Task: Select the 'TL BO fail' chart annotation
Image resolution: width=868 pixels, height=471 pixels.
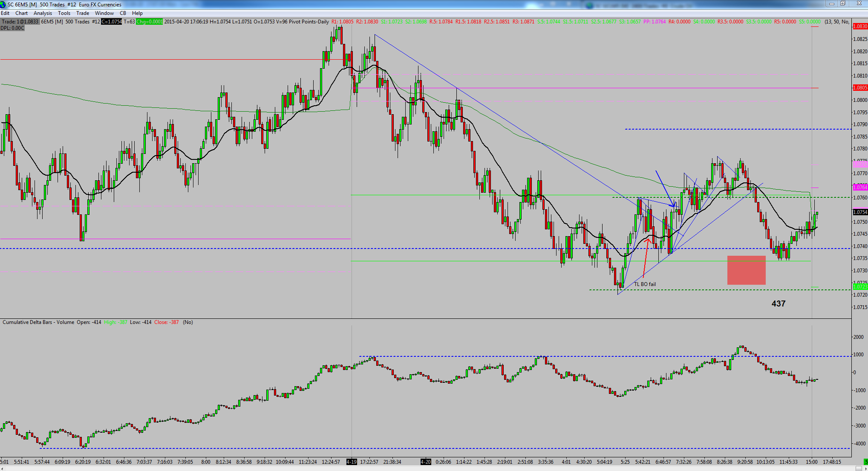Action: coord(645,284)
